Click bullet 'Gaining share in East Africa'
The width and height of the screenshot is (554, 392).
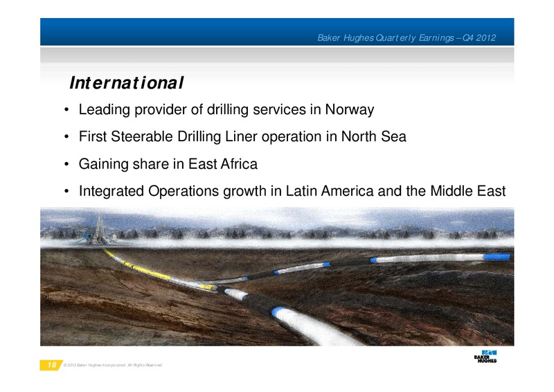[168, 164]
